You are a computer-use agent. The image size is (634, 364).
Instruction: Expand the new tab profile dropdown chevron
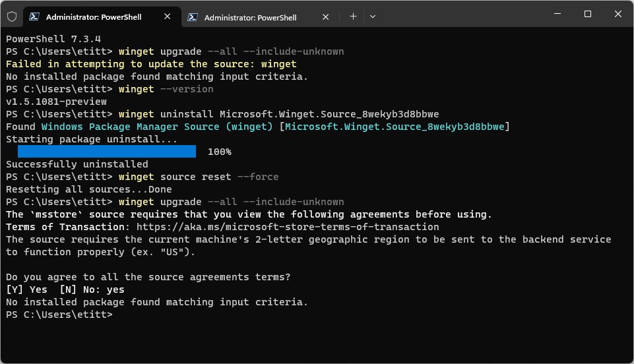tap(373, 16)
